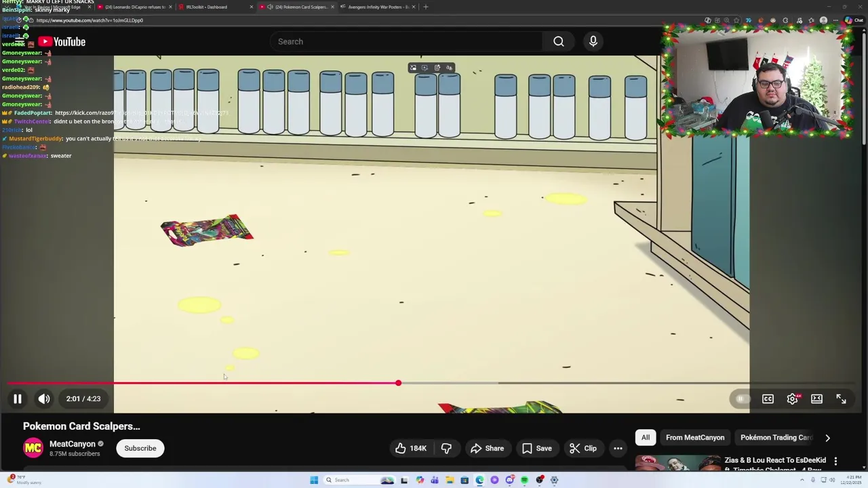Open the Windows Start menu

click(314, 480)
